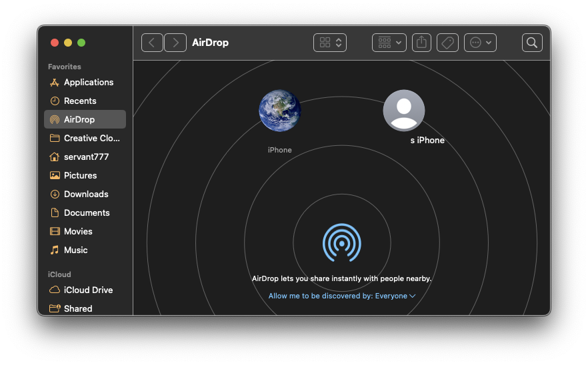Click the clock icon beside Recents

(55, 101)
